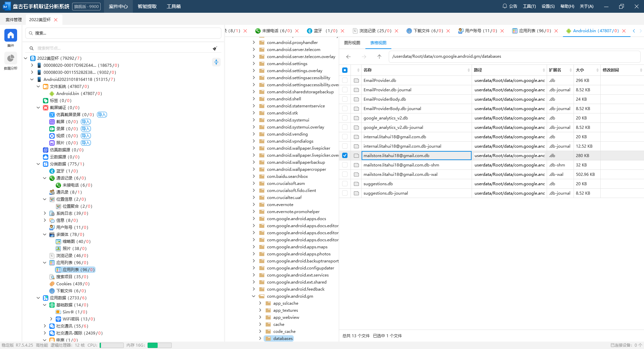This screenshot has width=644, height=349.
Task: Collapse the com.google.android.gm folder
Action: [x=254, y=296]
